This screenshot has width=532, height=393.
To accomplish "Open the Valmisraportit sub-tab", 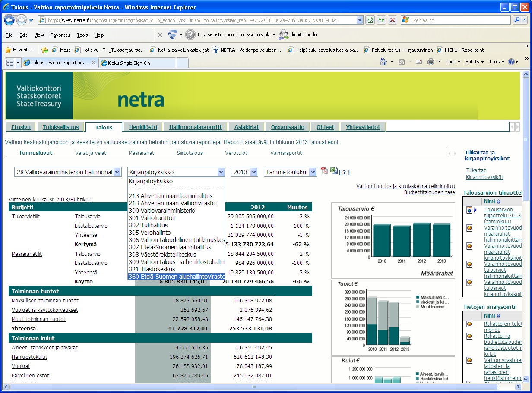I will 286,153.
